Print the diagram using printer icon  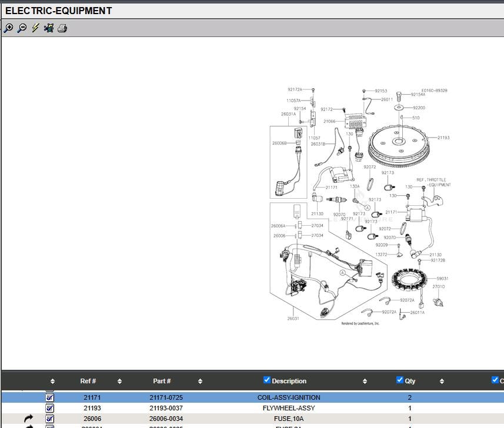pyautogui.click(x=62, y=28)
